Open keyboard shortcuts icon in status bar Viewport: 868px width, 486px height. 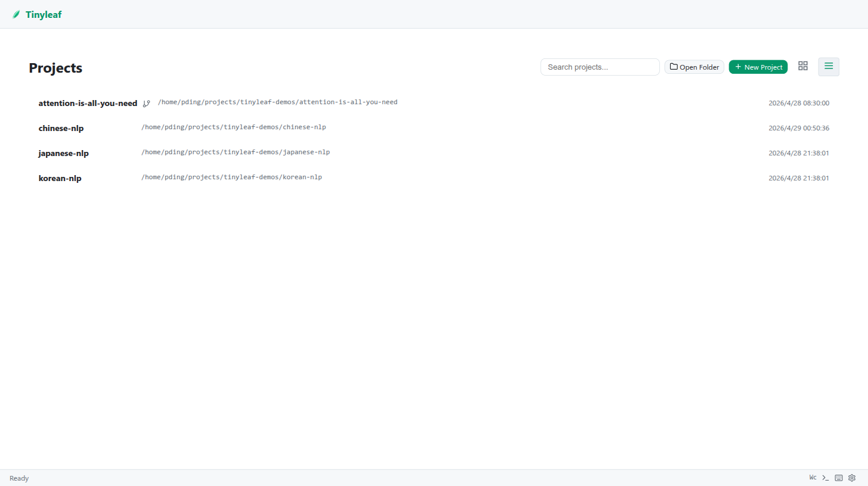[839, 478]
